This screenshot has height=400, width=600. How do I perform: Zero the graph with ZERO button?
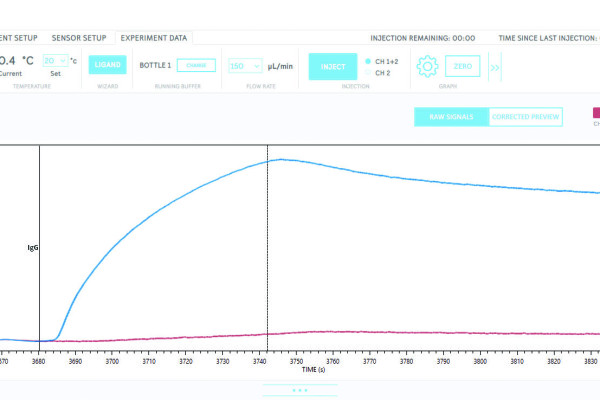(462, 66)
